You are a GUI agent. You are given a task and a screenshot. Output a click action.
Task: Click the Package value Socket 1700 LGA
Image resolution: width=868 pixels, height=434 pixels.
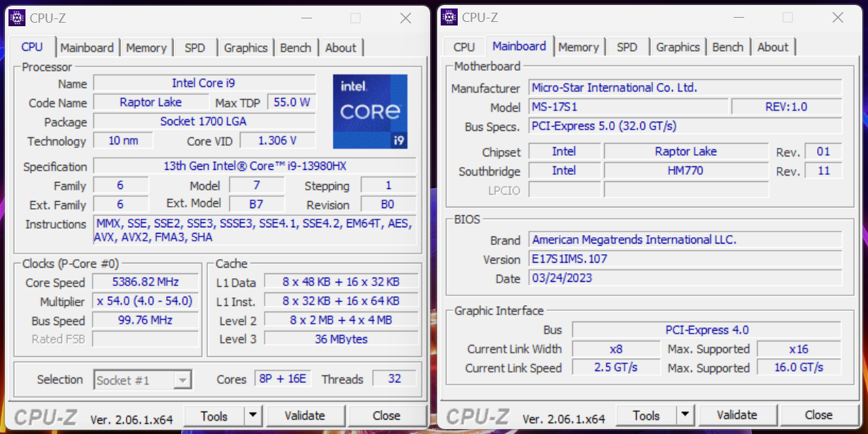[204, 121]
